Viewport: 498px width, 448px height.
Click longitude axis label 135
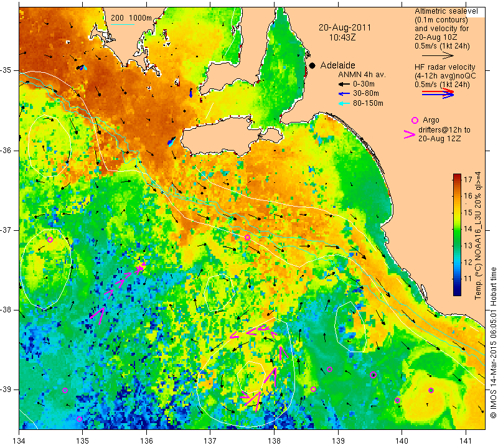83,441
